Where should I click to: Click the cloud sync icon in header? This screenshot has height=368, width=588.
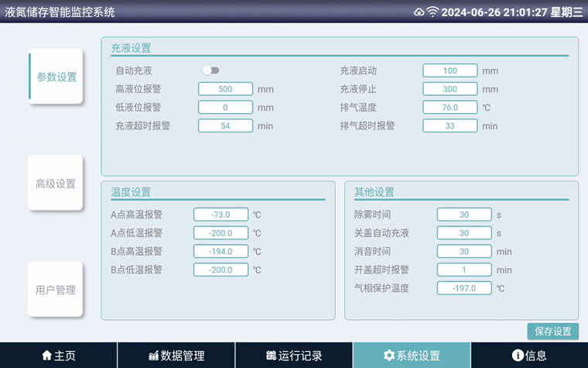click(x=419, y=12)
